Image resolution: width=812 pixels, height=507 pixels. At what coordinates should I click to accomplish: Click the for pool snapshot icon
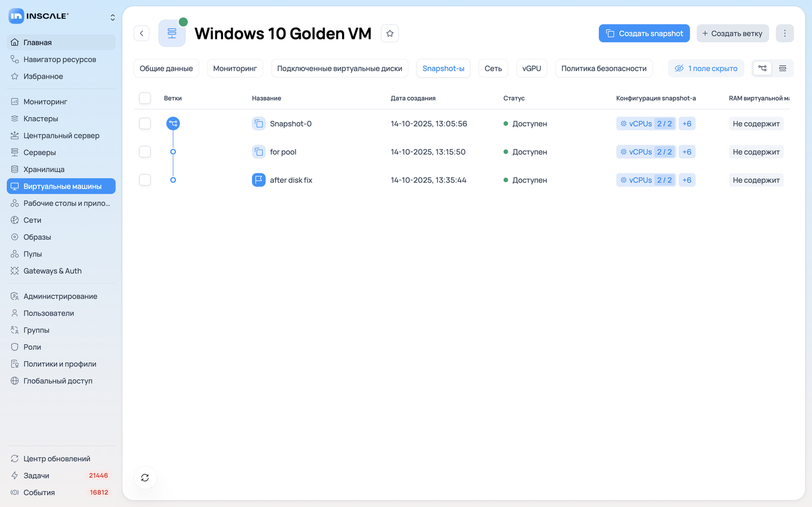click(259, 152)
